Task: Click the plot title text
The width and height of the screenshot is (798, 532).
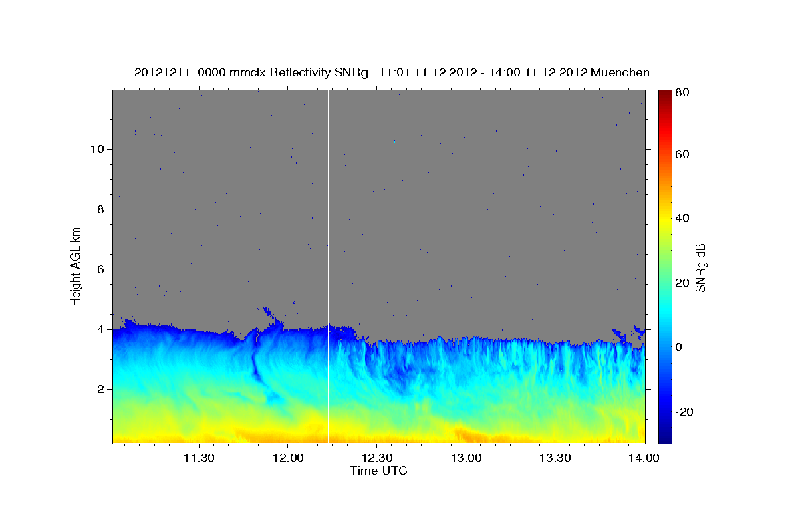Action: tap(392, 72)
